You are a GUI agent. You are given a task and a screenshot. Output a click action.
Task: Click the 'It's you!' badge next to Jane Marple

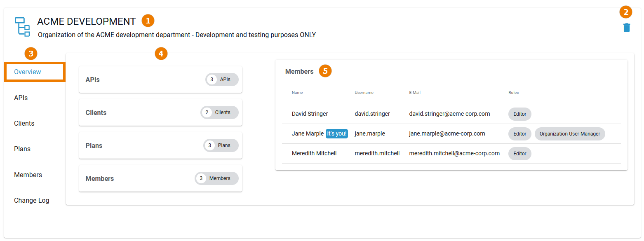point(336,133)
